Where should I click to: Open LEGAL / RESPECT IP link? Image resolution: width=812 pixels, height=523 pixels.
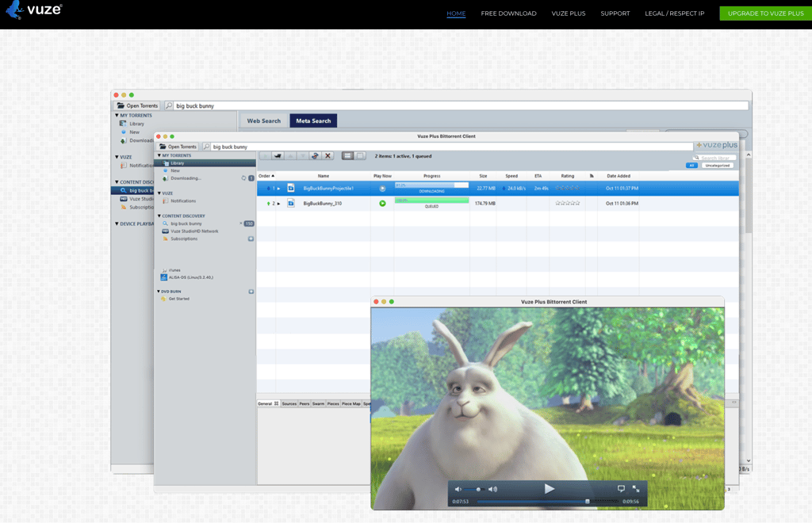tap(674, 13)
